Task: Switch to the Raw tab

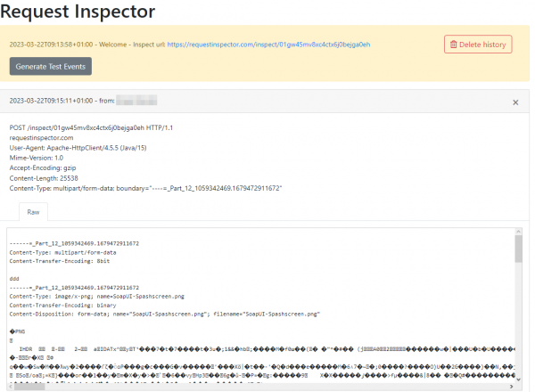Action: click(x=33, y=211)
